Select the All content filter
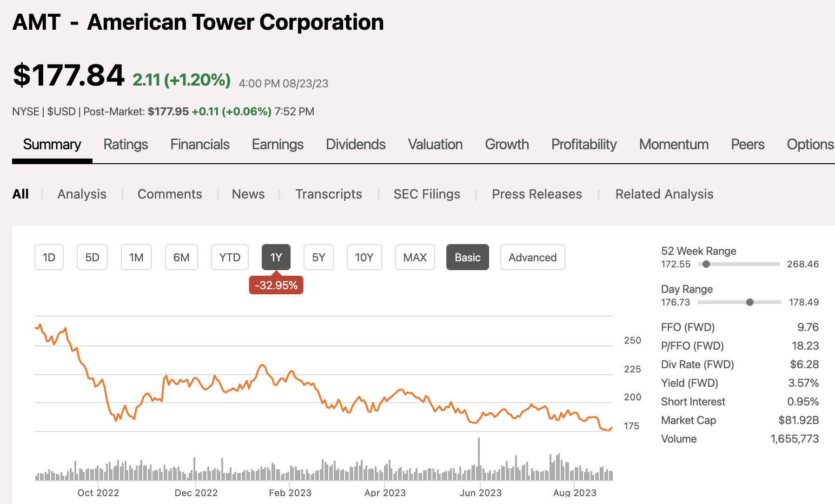Viewport: 835px width, 504px height. 20,194
